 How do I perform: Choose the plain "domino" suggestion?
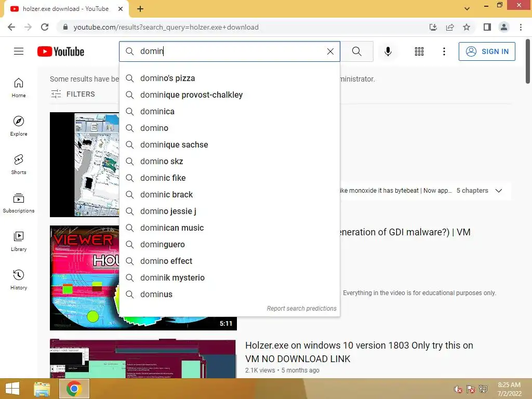coord(230,128)
